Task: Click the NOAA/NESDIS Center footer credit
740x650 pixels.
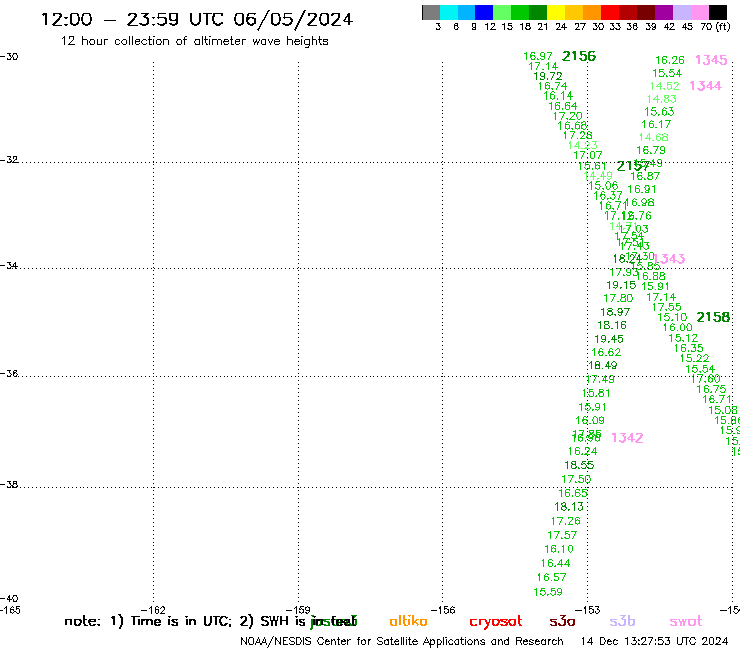Action: pos(402,642)
